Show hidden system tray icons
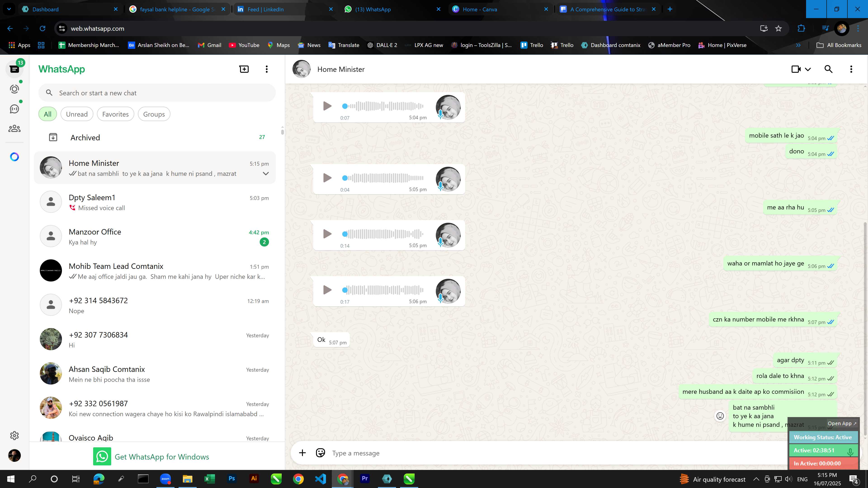868x488 pixels. 756,479
